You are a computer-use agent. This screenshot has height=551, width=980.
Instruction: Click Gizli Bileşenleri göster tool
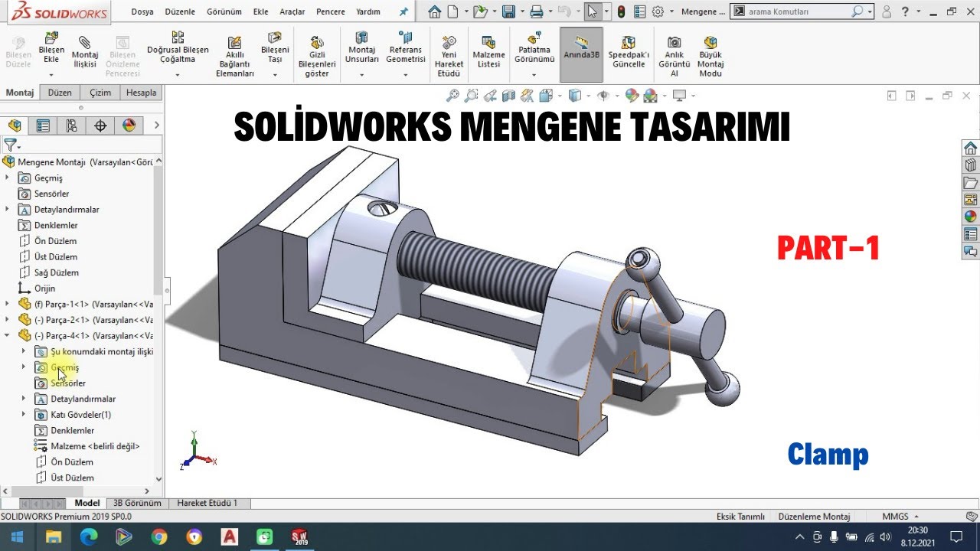317,56
